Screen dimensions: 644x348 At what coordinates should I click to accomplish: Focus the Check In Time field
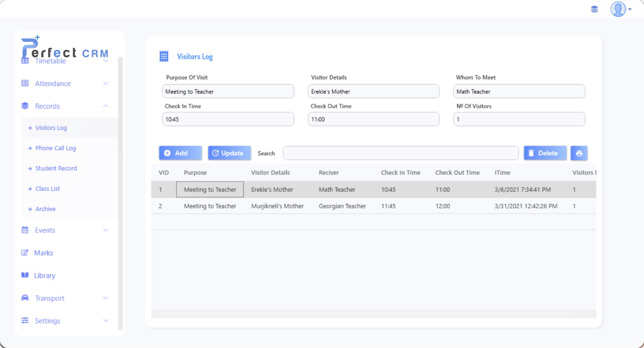(228, 119)
